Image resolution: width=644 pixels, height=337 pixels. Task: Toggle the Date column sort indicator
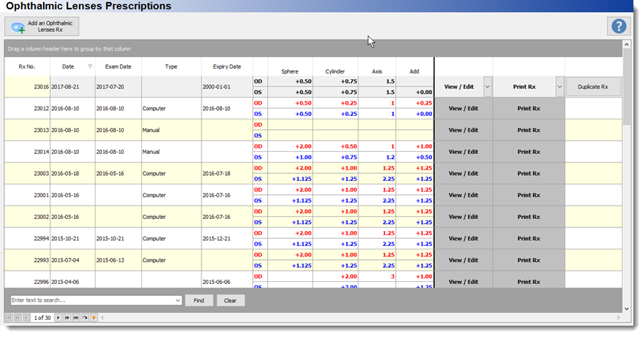click(x=90, y=66)
